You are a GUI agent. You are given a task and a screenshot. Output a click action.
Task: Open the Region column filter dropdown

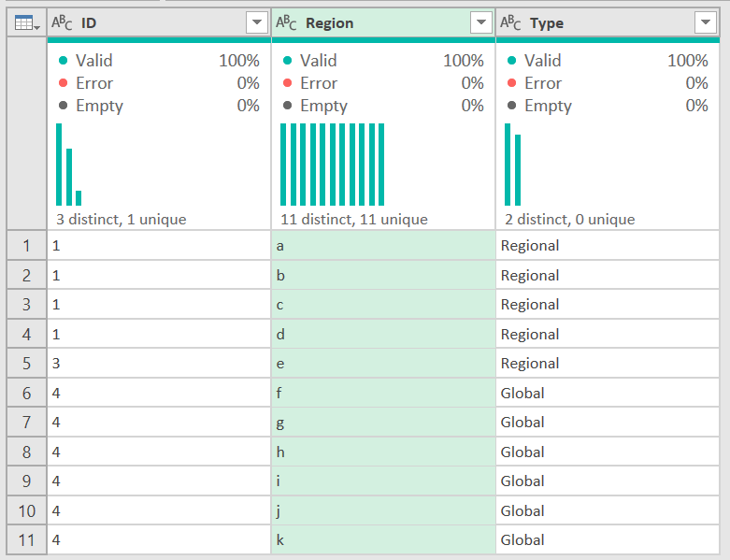(481, 22)
